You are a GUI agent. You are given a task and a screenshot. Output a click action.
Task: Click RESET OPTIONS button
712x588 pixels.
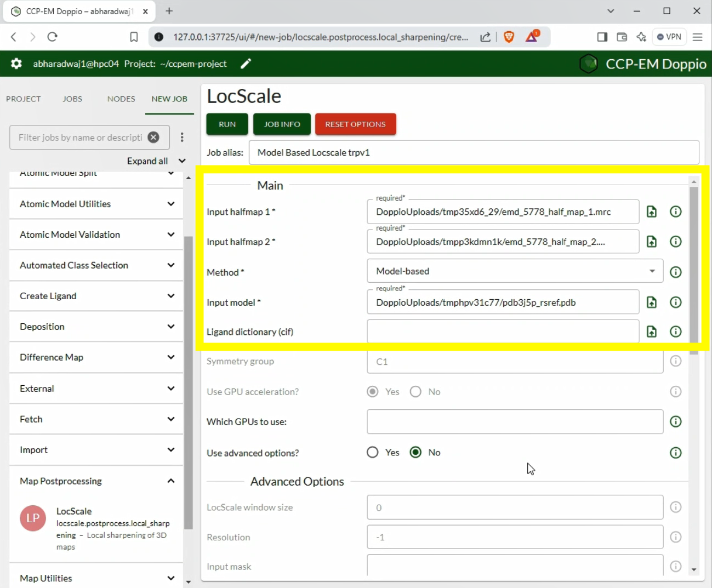355,124
